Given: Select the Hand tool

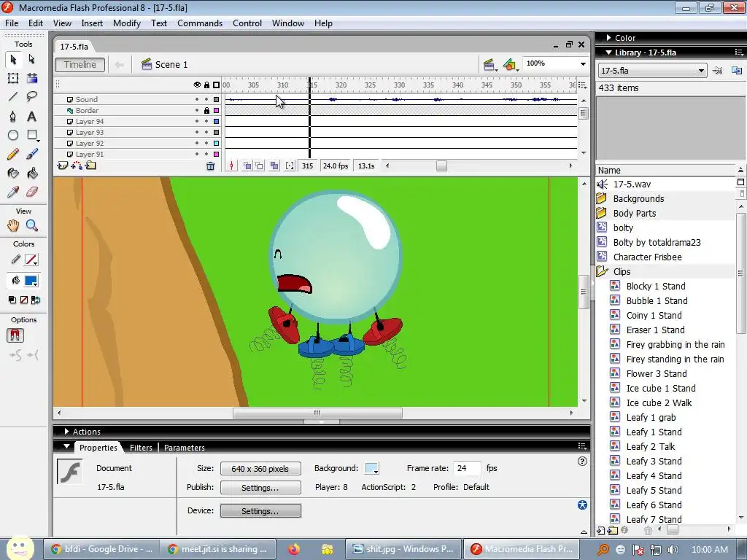Looking at the screenshot, I should coord(13,225).
